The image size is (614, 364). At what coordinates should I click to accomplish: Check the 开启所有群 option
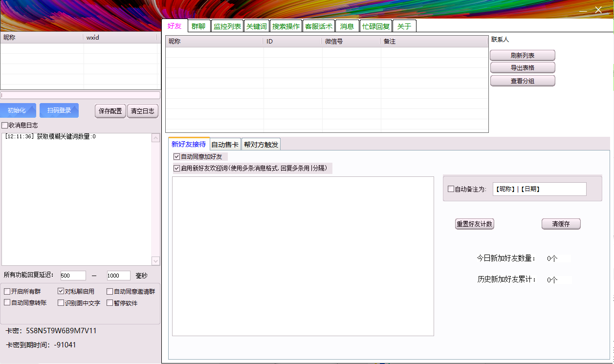coord(7,291)
